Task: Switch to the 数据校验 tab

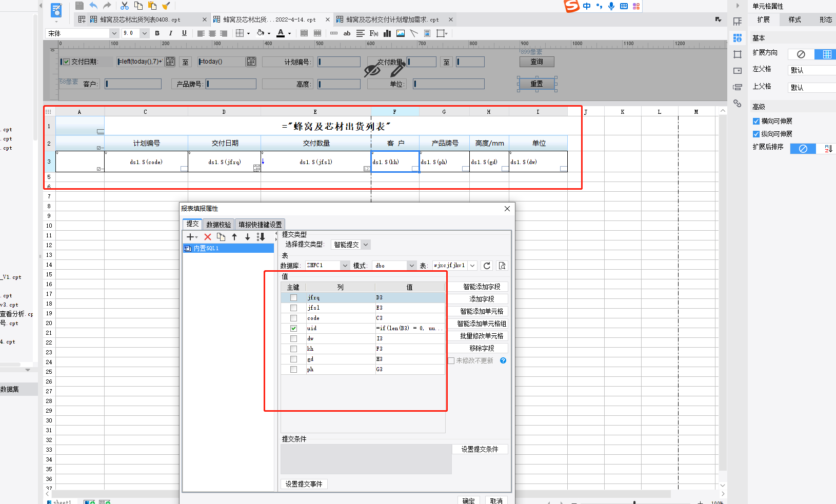Action: 218,225
